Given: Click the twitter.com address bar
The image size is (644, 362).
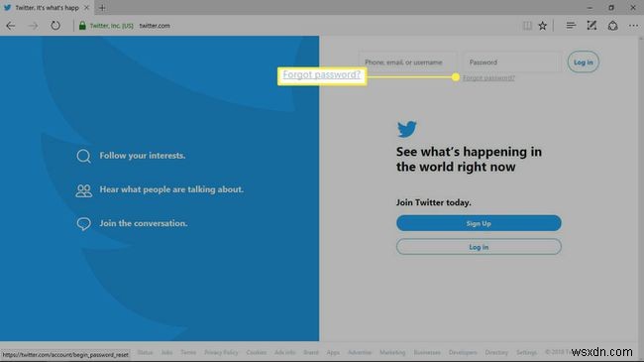Looking at the screenshot, I should 155,26.
